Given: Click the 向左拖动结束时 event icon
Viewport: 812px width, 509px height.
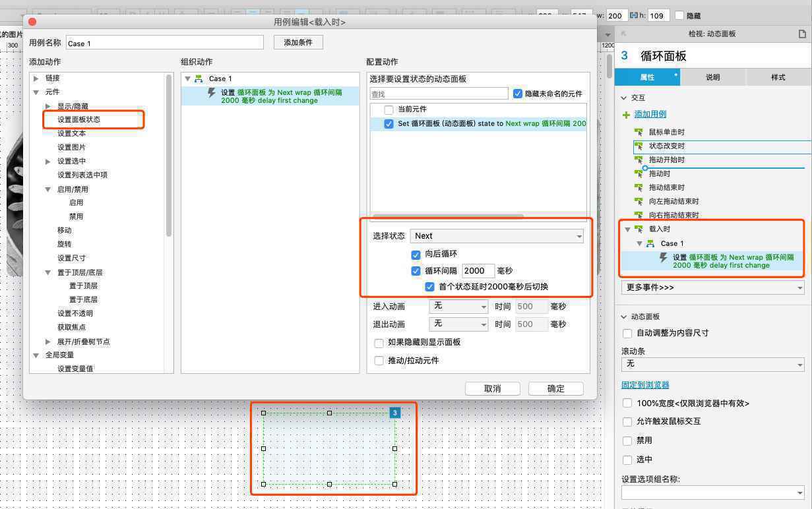Looking at the screenshot, I should point(639,201).
